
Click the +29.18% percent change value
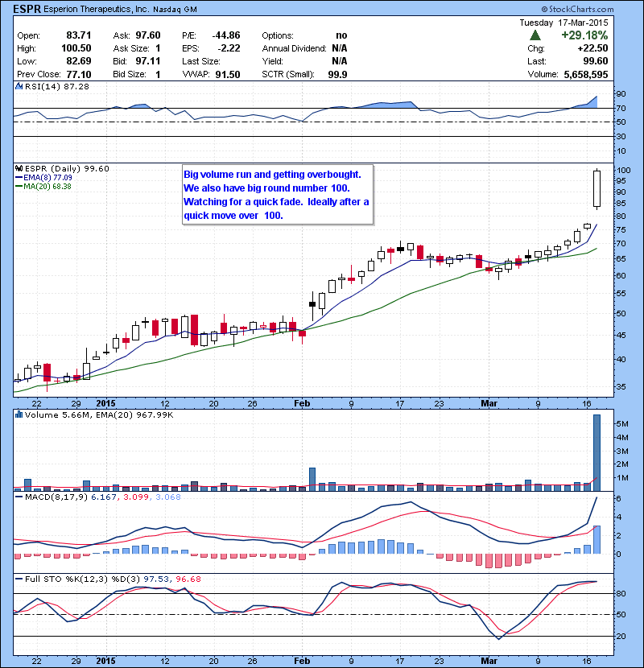[584, 35]
